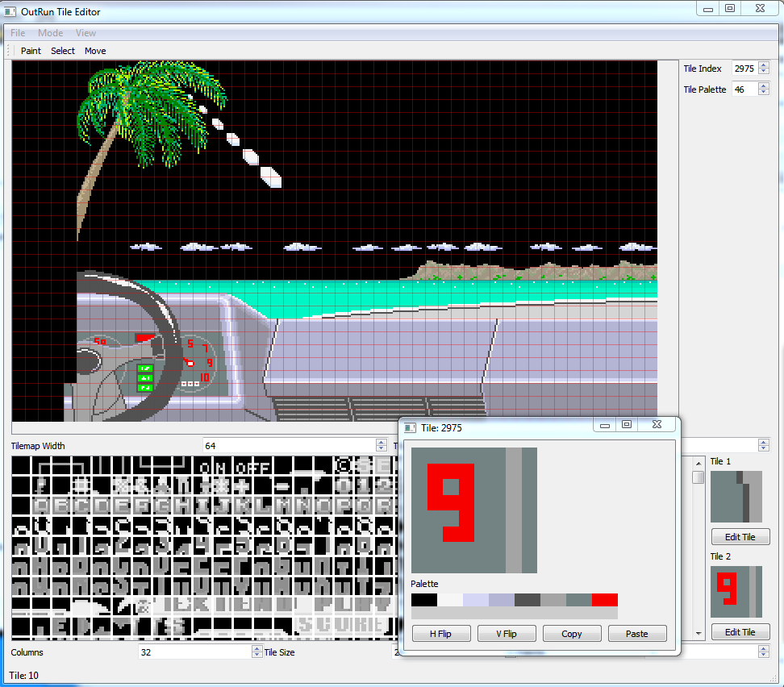Select the teal-gray palette swatch
The height and width of the screenshot is (687, 784).
point(579,600)
